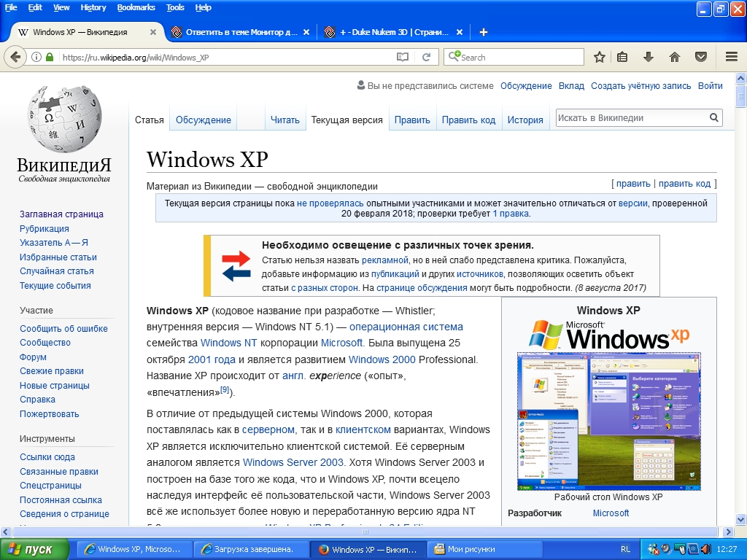Open Ссылки сюда tools link
This screenshot has width=747, height=560.
coord(47,456)
